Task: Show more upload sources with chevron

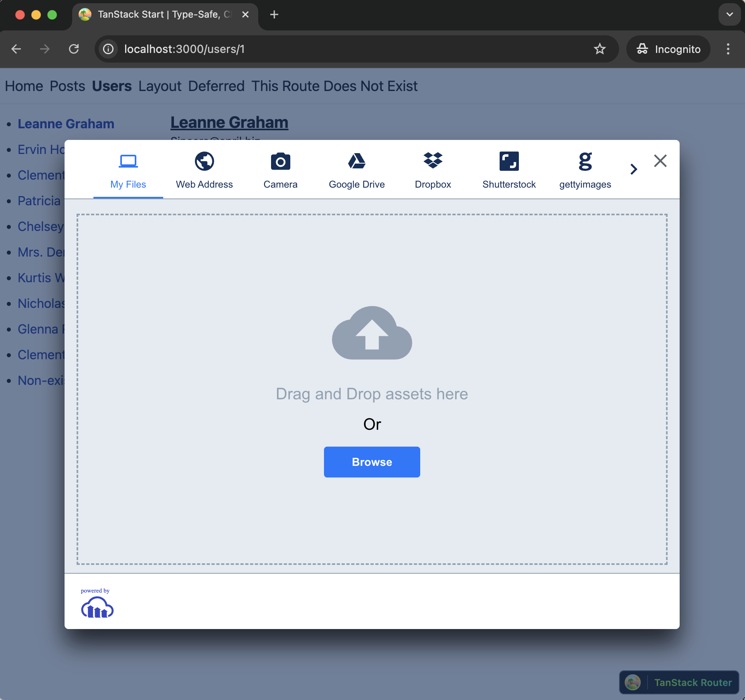Action: coord(634,169)
